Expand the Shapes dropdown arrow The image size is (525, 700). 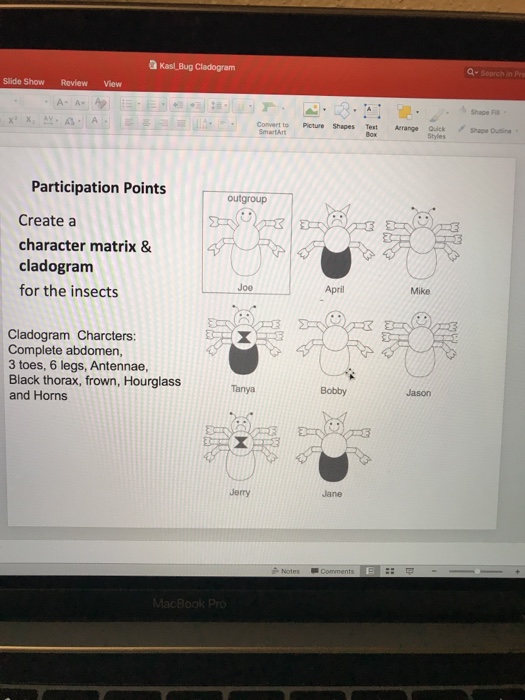pyautogui.click(x=355, y=111)
